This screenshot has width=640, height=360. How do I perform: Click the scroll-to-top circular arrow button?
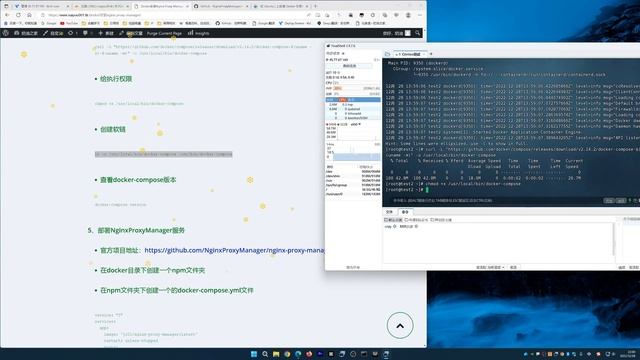[x=400, y=325]
